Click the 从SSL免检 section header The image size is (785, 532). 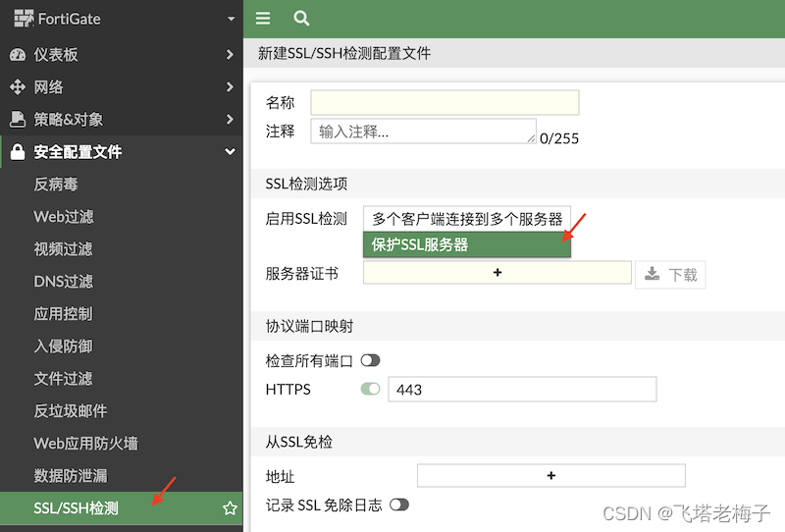pyautogui.click(x=299, y=442)
